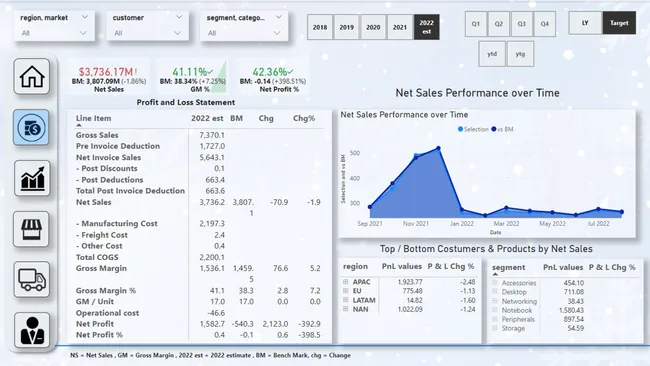Viewport: 650px width, 366px height.
Task: Expand the NAN region row
Action: click(x=345, y=309)
